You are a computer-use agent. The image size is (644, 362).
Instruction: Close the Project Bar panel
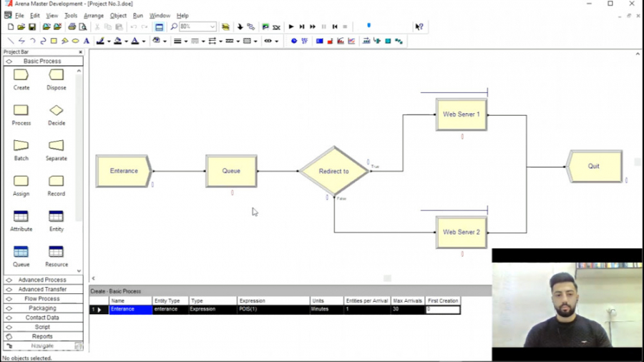tap(80, 52)
